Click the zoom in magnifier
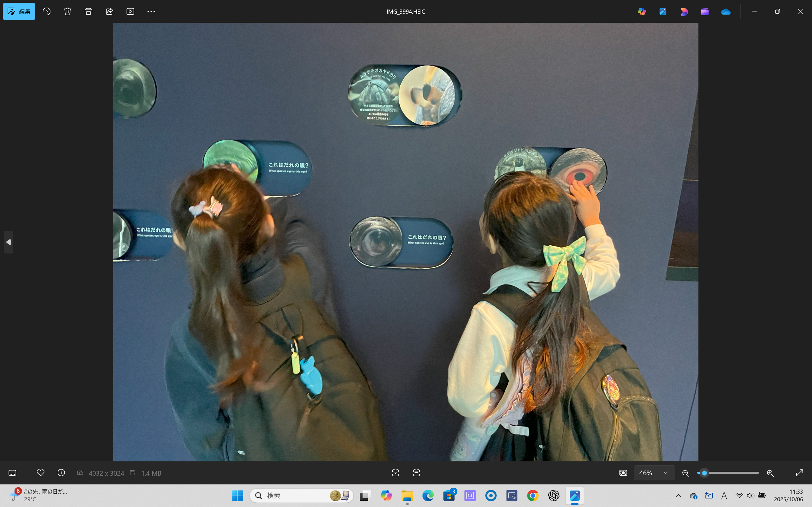Screen dimensions: 812x507 [770, 473]
